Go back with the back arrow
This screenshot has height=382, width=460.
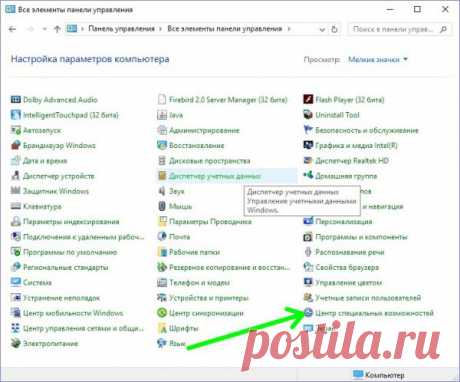coord(12,29)
